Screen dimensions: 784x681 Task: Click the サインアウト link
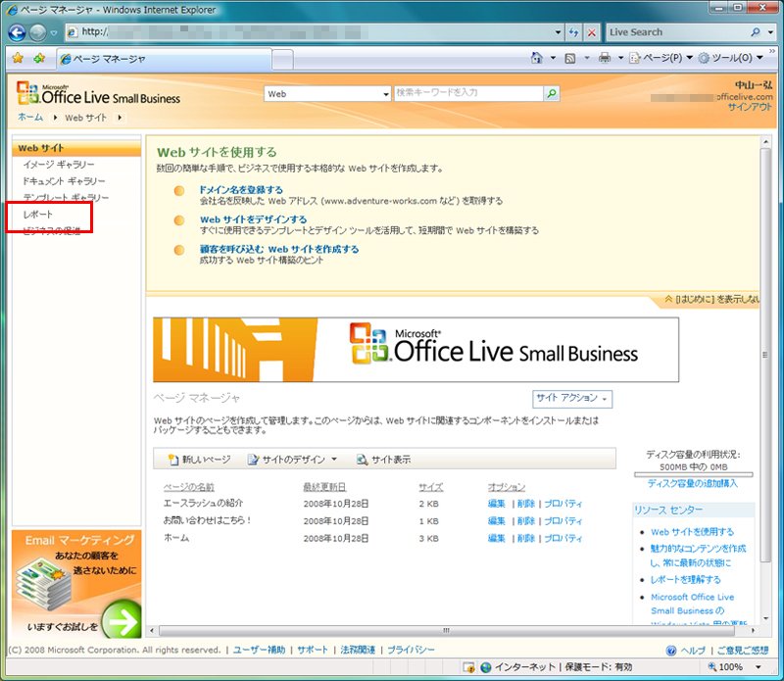point(750,107)
